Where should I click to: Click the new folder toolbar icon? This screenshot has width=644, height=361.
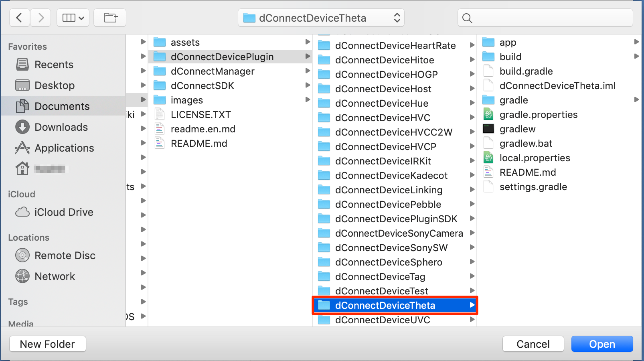[110, 18]
